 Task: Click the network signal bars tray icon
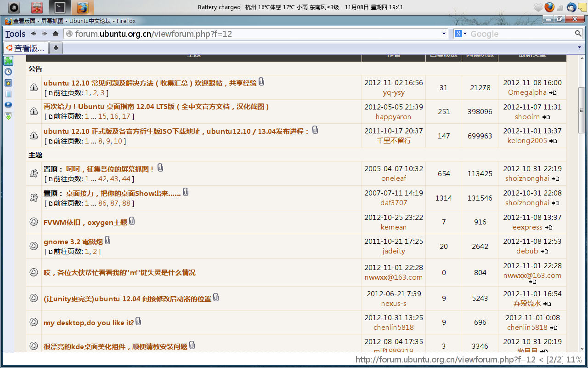560,7
